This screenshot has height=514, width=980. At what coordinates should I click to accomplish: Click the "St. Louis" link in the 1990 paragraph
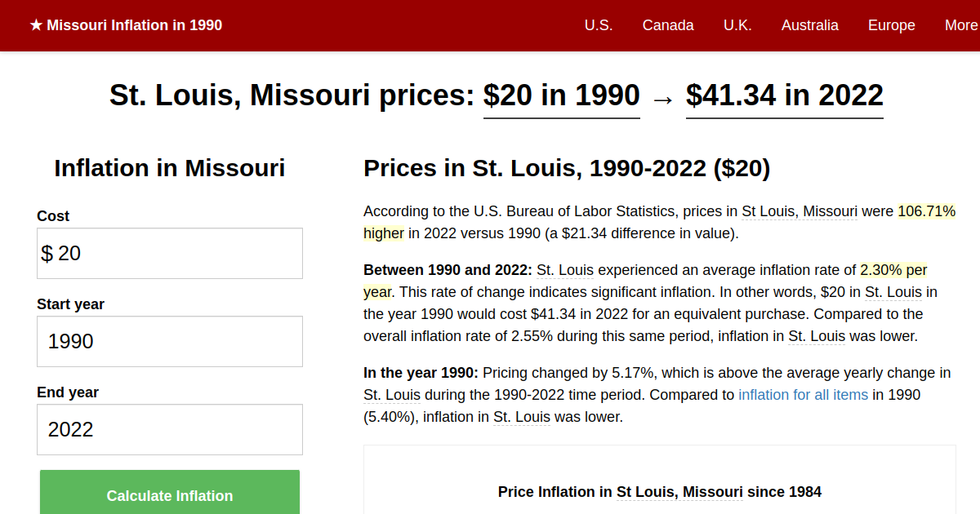[392, 394]
